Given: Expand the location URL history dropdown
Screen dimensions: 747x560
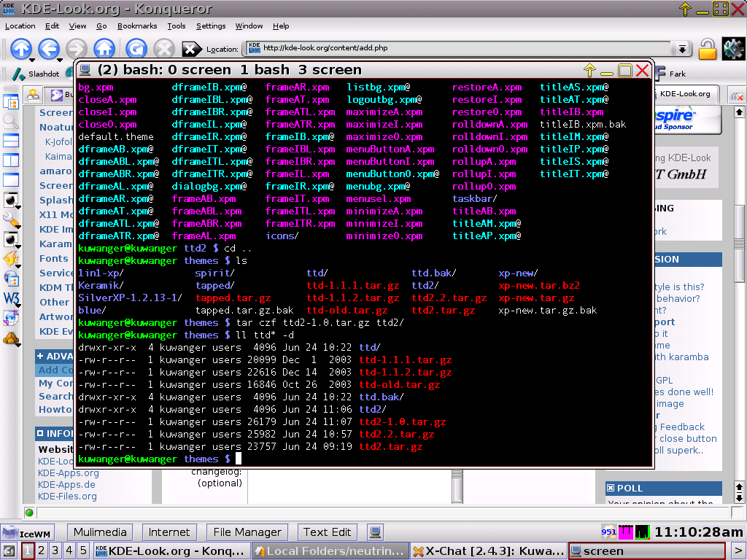Looking at the screenshot, I should coord(682,49).
